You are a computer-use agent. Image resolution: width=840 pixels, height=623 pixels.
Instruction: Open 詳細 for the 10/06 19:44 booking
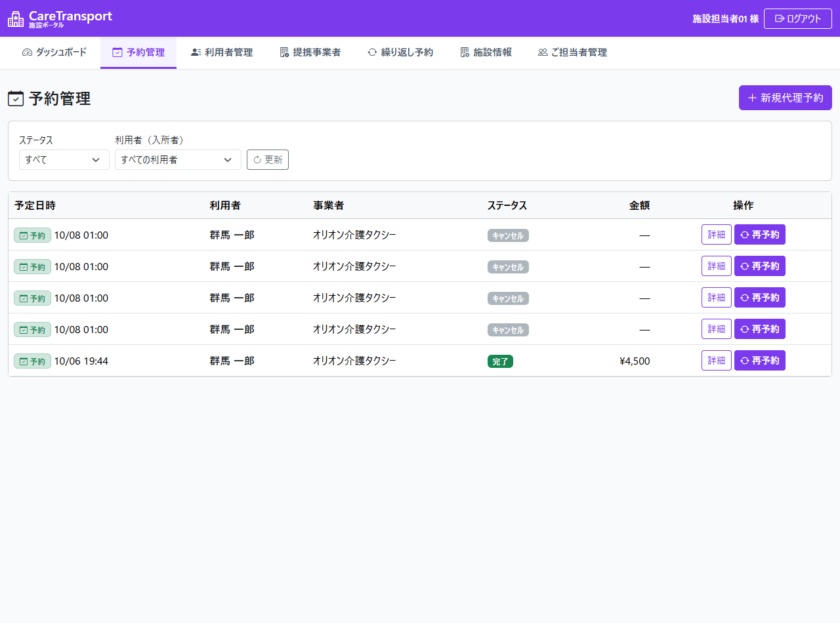(x=717, y=360)
